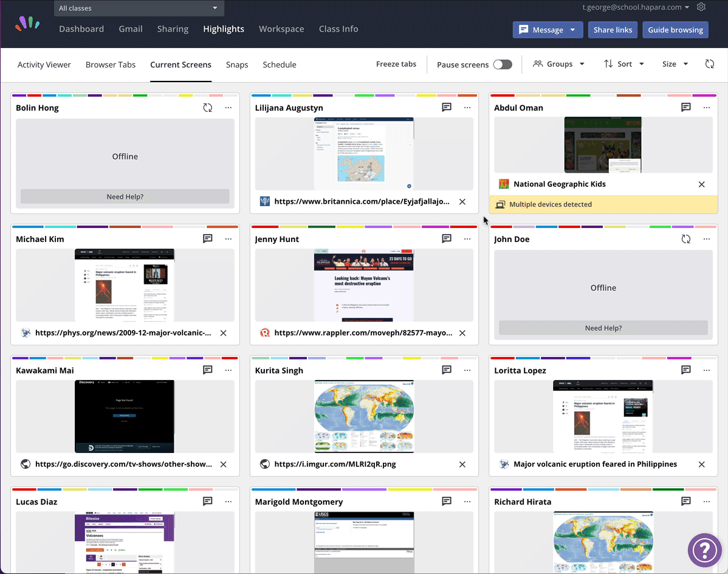Open the Sort dropdown
The height and width of the screenshot is (574, 728).
click(x=624, y=64)
